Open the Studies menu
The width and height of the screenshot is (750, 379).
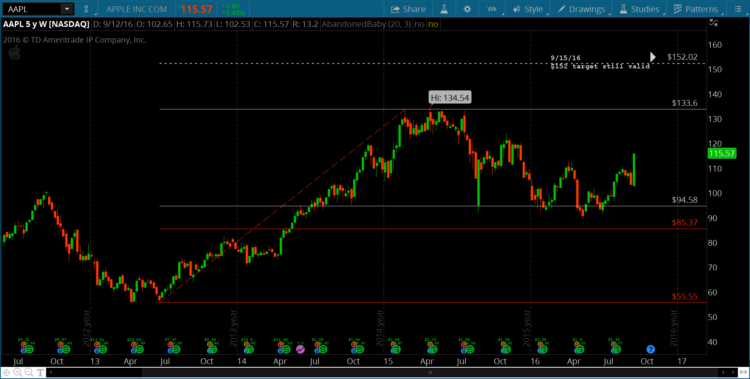[640, 9]
